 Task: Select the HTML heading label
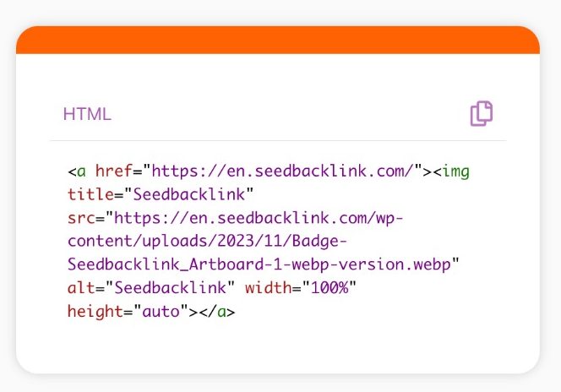[x=87, y=114]
